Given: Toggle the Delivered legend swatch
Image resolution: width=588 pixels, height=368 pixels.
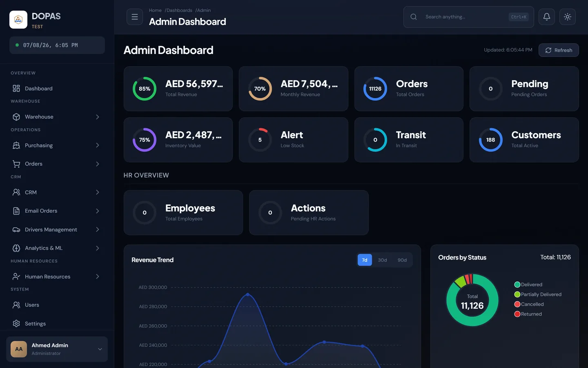Looking at the screenshot, I should [517, 285].
